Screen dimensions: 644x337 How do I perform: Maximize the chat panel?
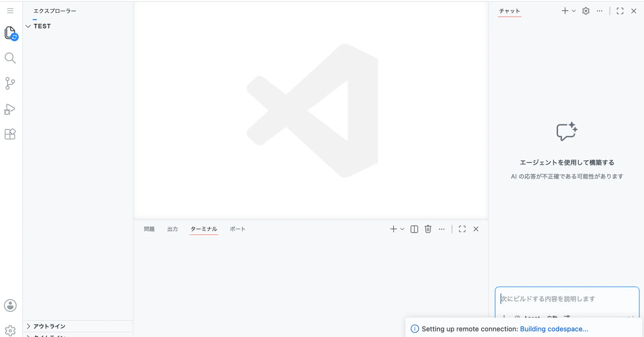point(620,11)
